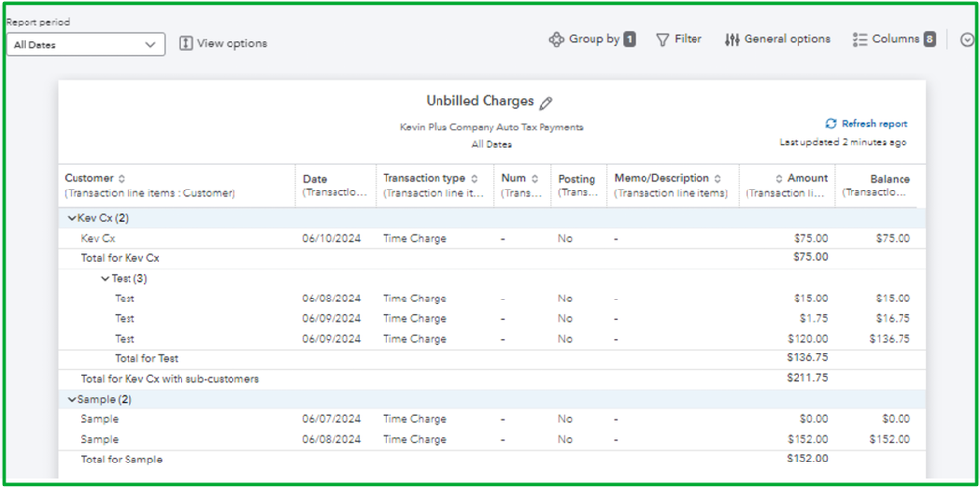Click the $152.00 balance for Sample 06/08/2024
Viewport: 980px width, 489px height.
click(x=890, y=439)
